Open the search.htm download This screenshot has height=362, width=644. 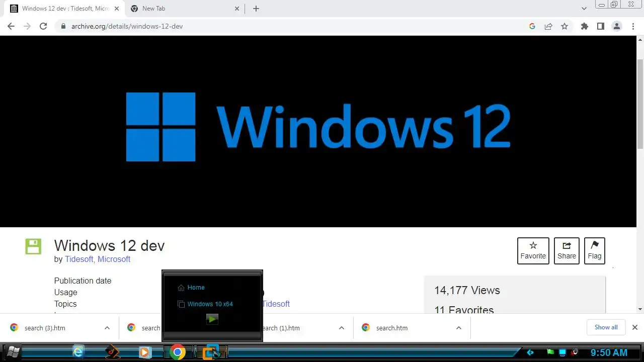(x=391, y=328)
